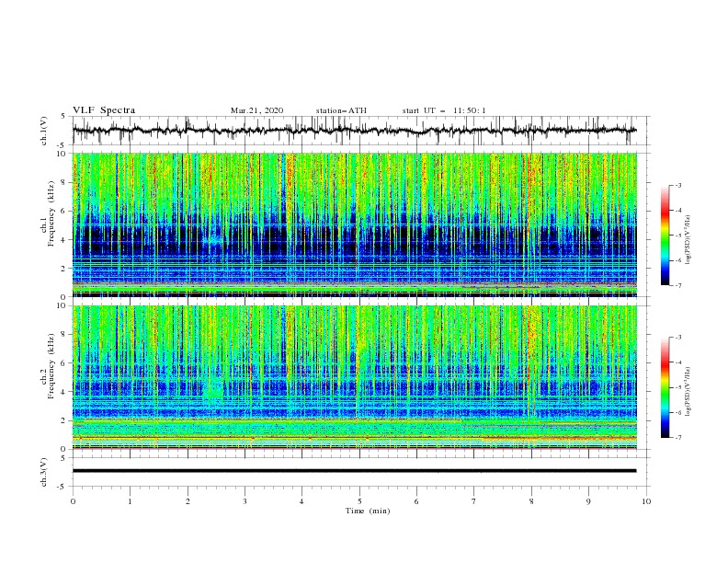Image resolution: width=728 pixels, height=563 pixels.
Task: Click the "Time (min)" axis label
Action: [368, 511]
